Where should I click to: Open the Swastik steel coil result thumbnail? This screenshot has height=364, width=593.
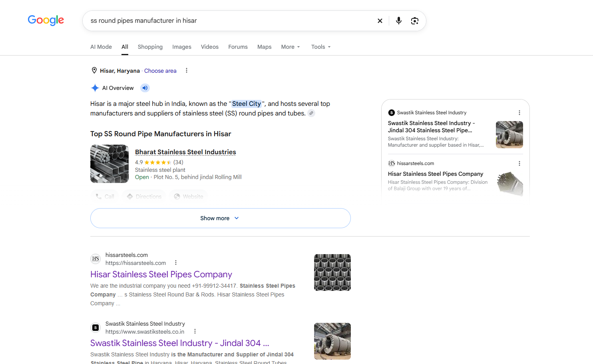point(332,341)
